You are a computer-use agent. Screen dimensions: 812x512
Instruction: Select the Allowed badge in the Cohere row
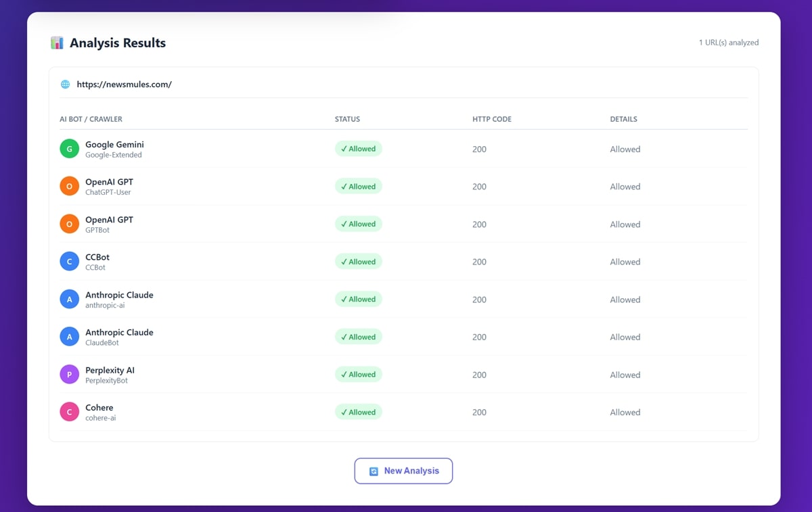pyautogui.click(x=359, y=412)
